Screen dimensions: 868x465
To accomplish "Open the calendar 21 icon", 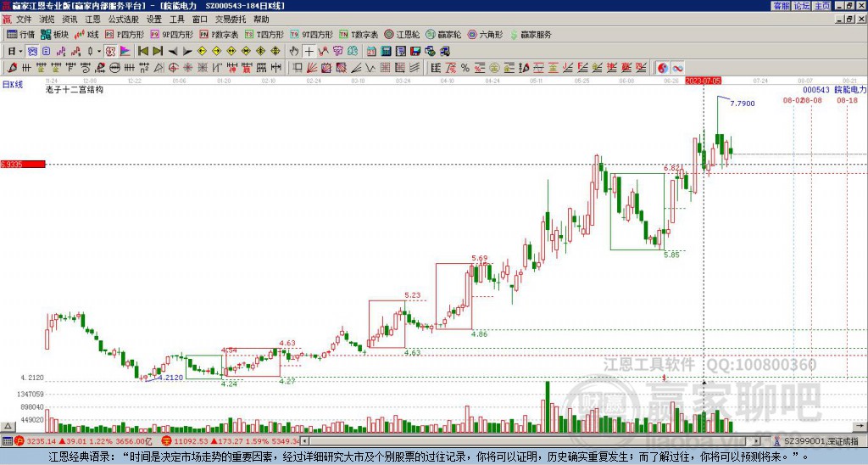I will click(x=371, y=52).
